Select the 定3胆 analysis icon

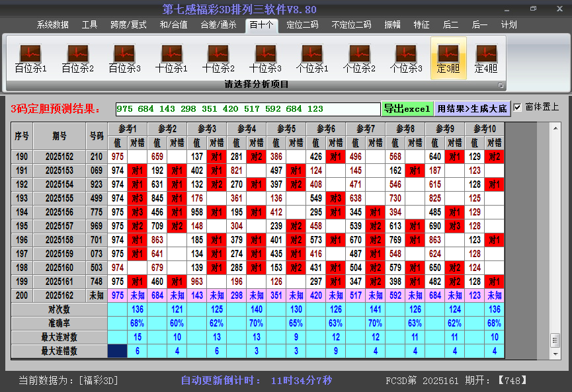pyautogui.click(x=448, y=58)
